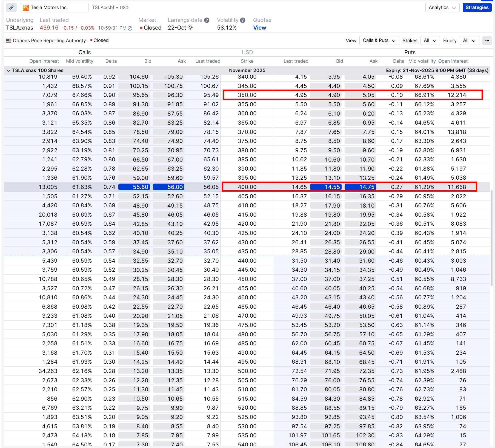The height and width of the screenshot is (448, 495).
Task: Open the Strikes All dropdown
Action: (x=430, y=40)
